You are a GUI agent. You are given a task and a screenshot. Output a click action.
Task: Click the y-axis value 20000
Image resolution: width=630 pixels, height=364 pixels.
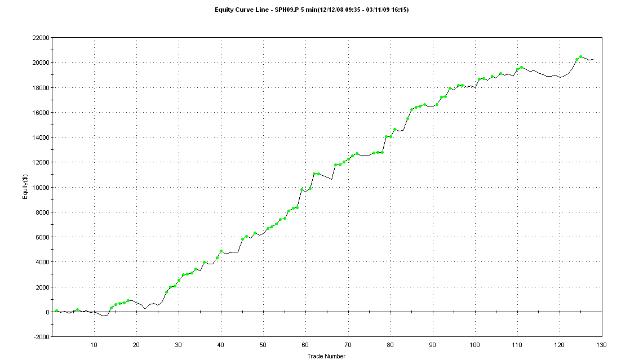point(41,63)
